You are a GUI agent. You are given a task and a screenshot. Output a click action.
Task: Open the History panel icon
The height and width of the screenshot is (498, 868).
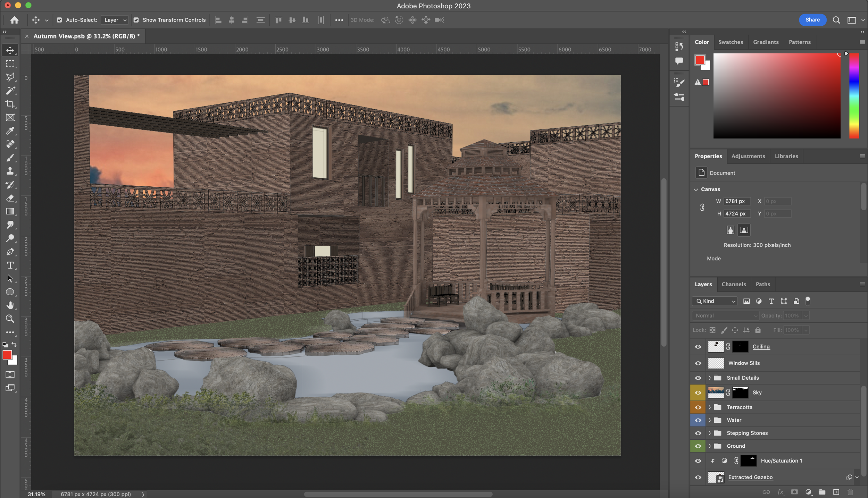pos(679,47)
